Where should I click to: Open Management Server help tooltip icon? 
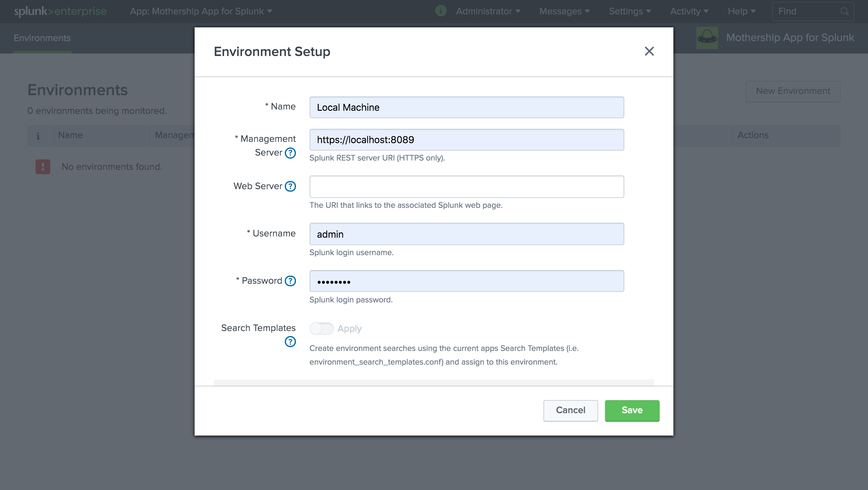pyautogui.click(x=290, y=153)
